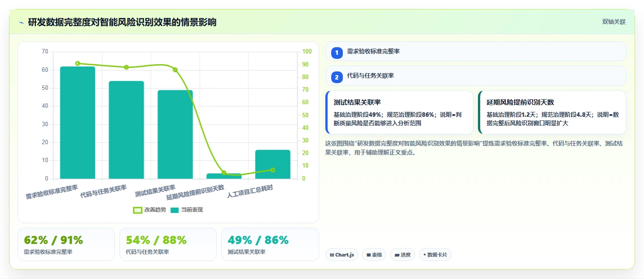Click the blue number 1 badge
The width and height of the screenshot is (644, 279).
(x=337, y=53)
